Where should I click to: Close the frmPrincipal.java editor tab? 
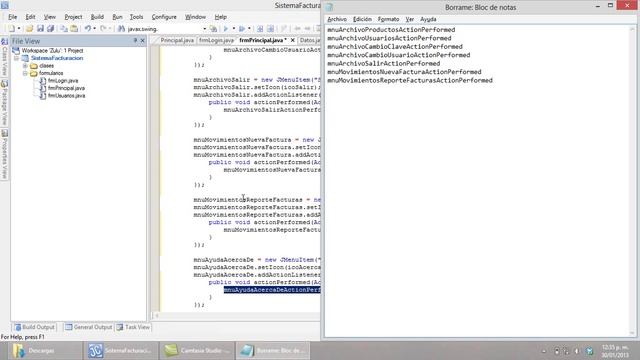click(x=292, y=40)
